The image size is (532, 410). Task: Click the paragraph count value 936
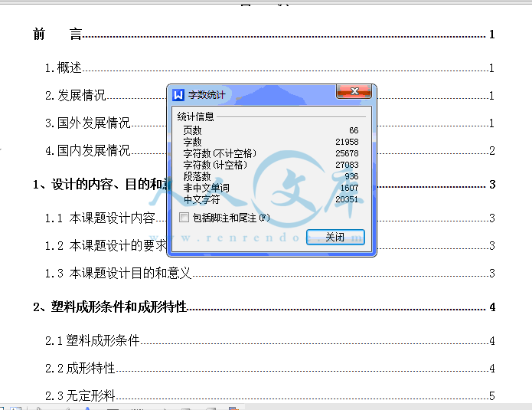point(351,176)
